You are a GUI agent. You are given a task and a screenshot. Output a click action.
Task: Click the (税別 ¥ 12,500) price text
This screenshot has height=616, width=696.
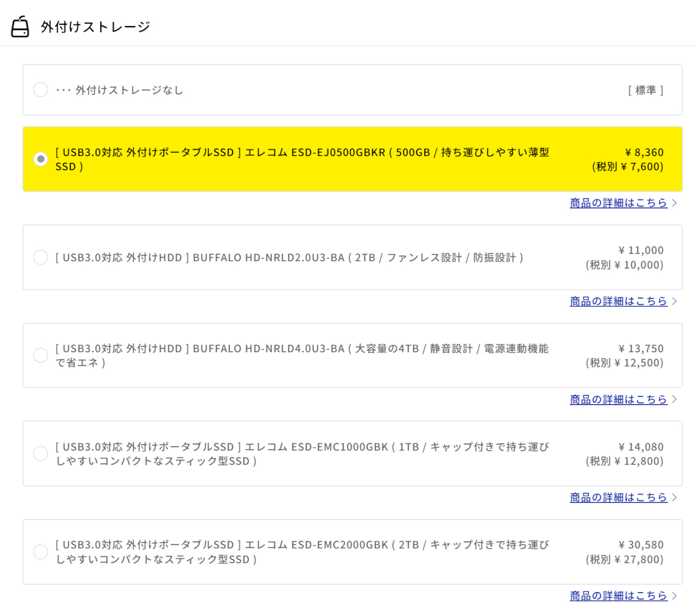pos(625,363)
